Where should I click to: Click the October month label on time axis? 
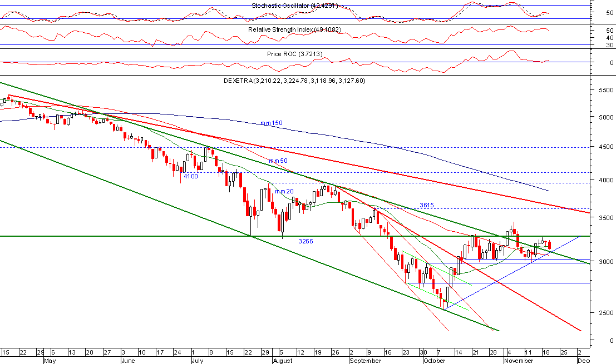434,361
